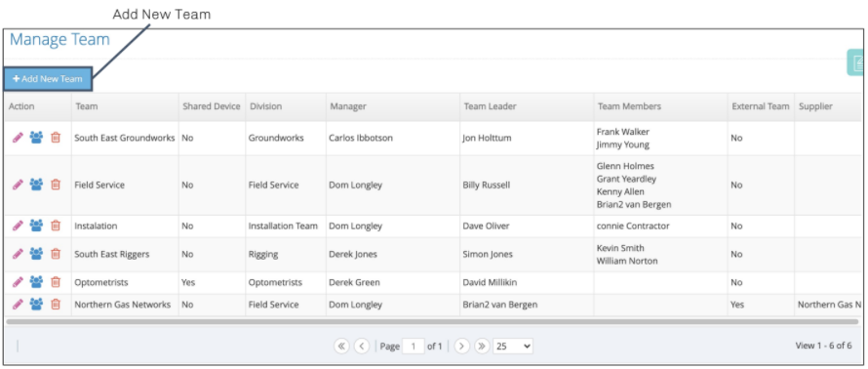868x369 pixels.
Task: Click team leader Simon Jones
Action: (x=488, y=255)
